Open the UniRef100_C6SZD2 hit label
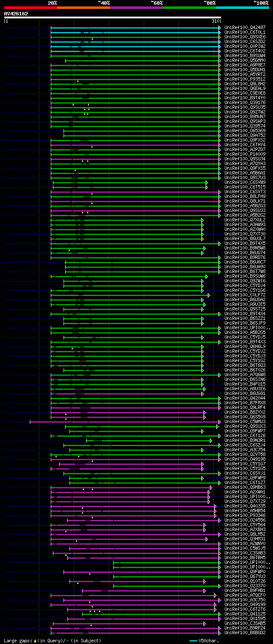The height and width of the screenshot is (644, 273). point(245,41)
